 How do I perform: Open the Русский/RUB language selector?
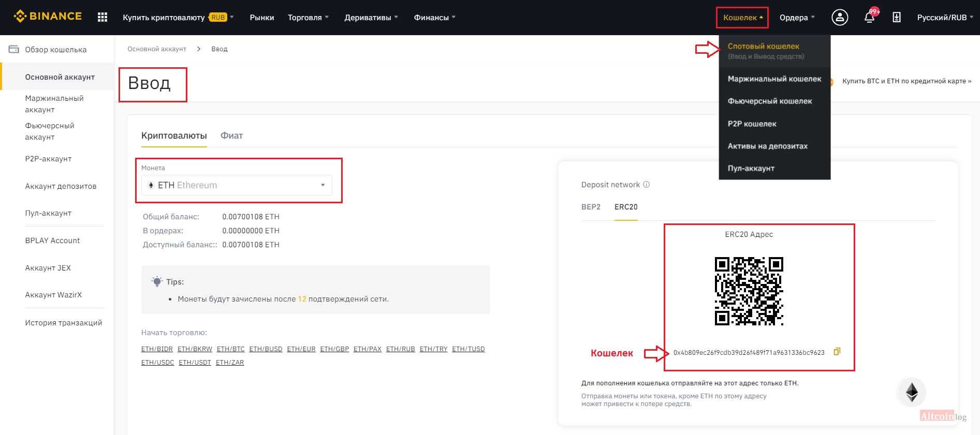(945, 17)
